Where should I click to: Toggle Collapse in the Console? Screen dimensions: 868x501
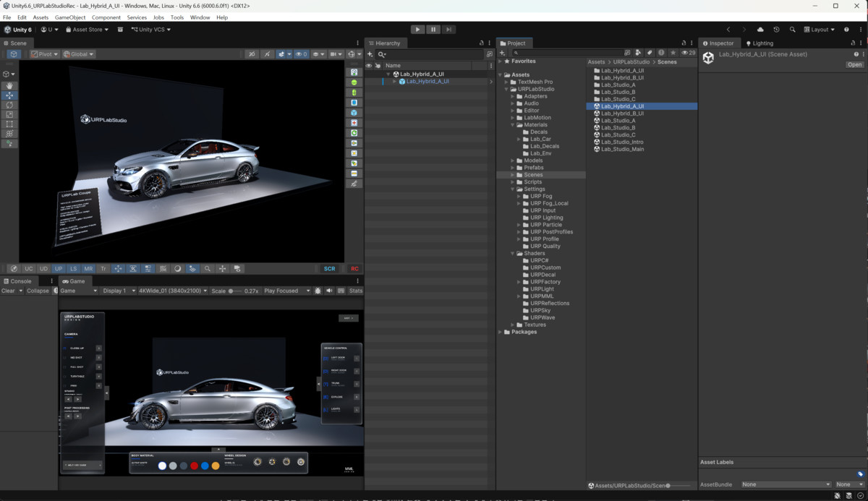pyautogui.click(x=38, y=291)
